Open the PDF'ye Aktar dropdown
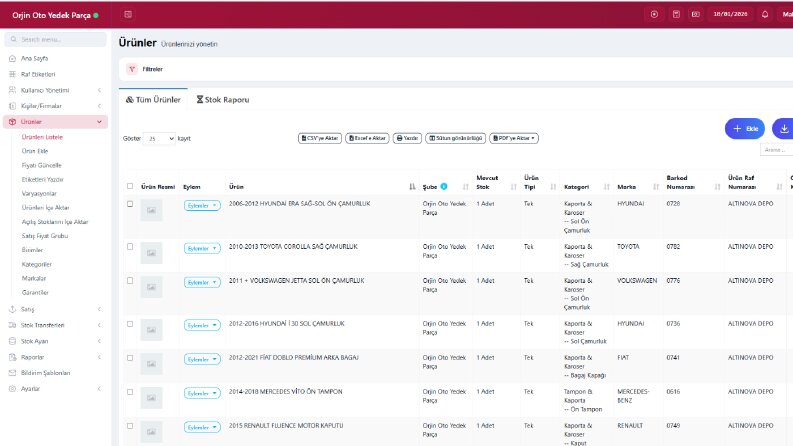Screen dimensions: 793x446 click(x=514, y=138)
